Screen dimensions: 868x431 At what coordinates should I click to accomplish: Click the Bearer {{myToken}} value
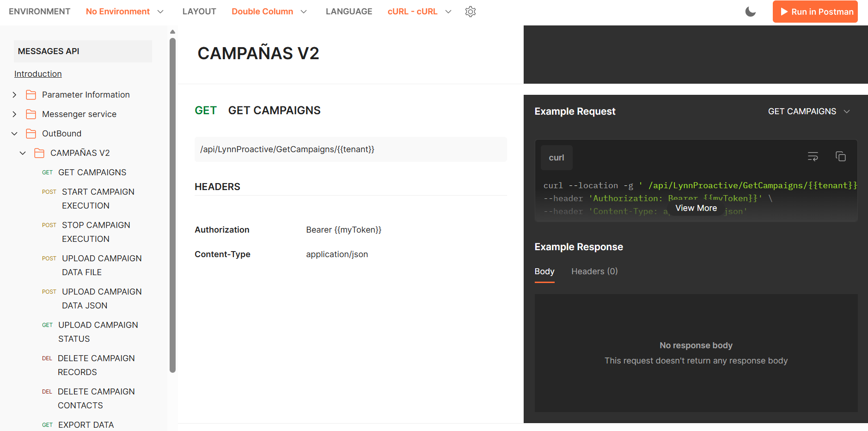point(344,230)
